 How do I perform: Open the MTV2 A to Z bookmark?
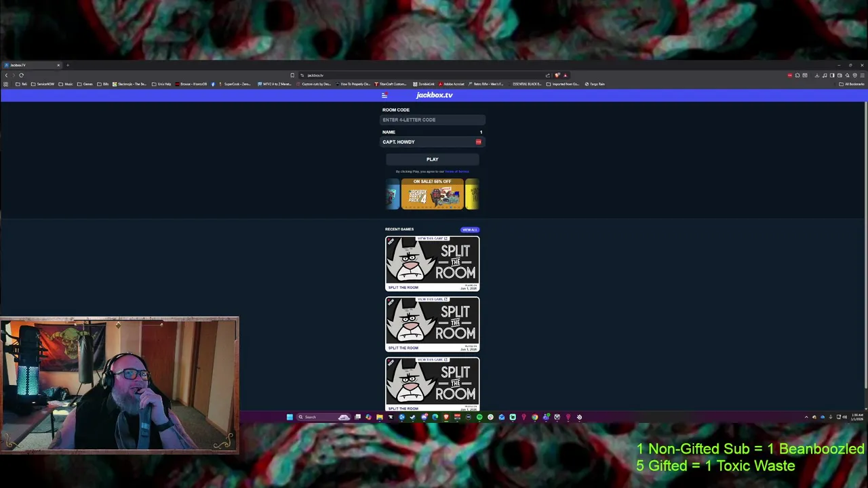(x=275, y=84)
